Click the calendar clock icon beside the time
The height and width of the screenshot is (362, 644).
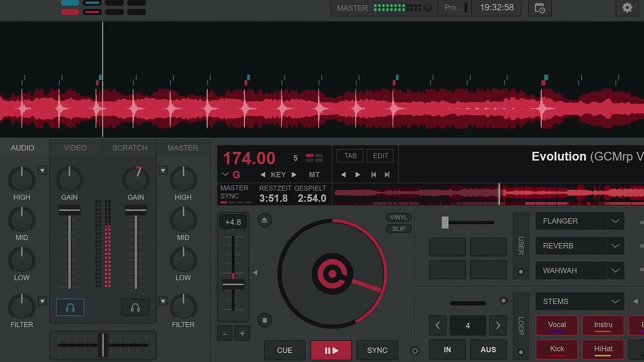[x=540, y=8]
